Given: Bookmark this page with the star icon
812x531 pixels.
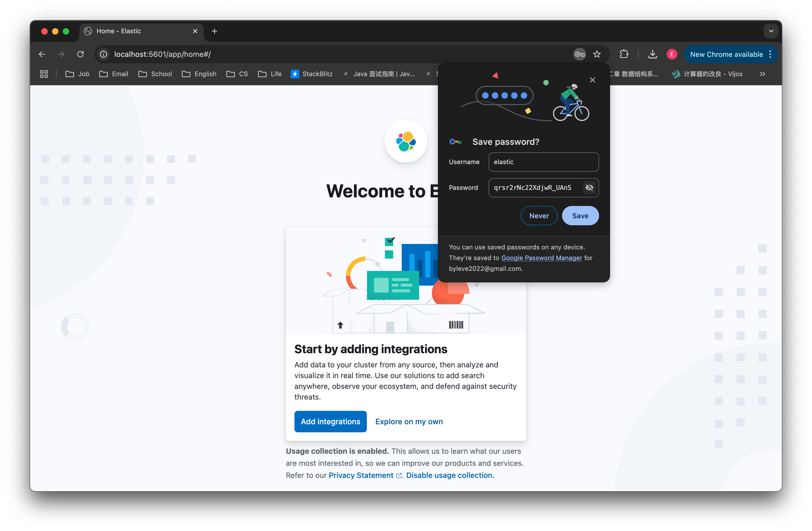Looking at the screenshot, I should (597, 54).
